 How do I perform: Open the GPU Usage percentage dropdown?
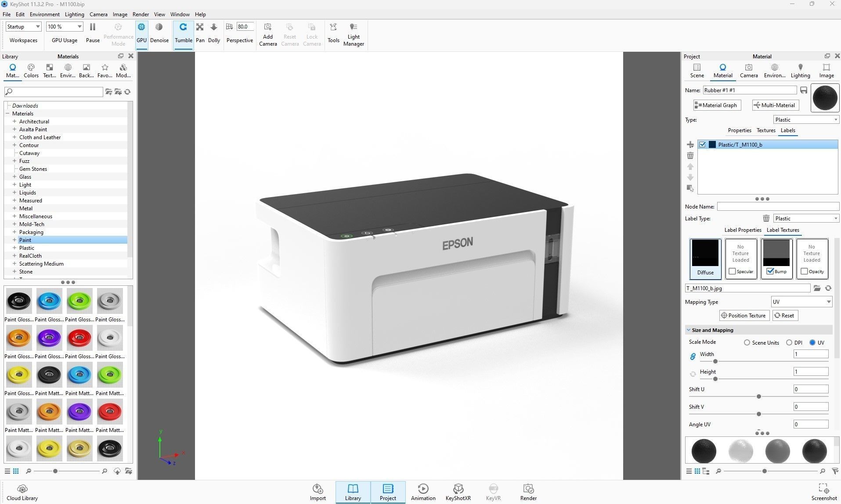coord(65,27)
